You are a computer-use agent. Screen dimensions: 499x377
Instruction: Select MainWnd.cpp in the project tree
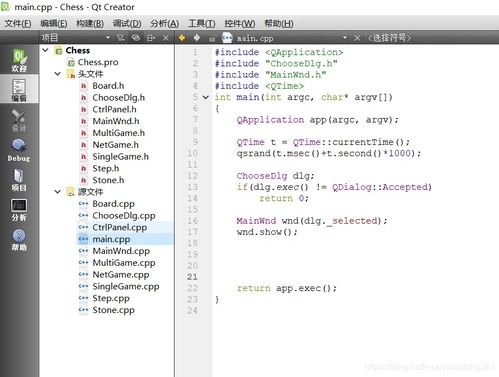121,251
